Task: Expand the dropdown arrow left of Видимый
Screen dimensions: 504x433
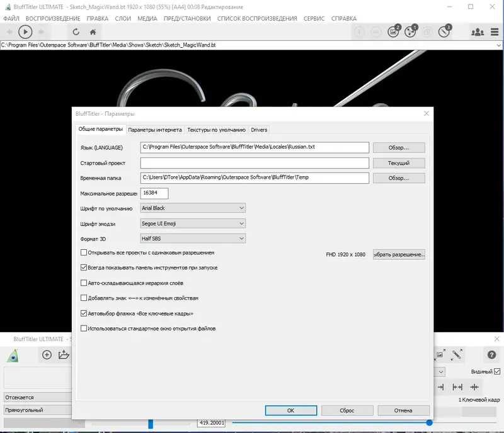Action: coord(441,372)
